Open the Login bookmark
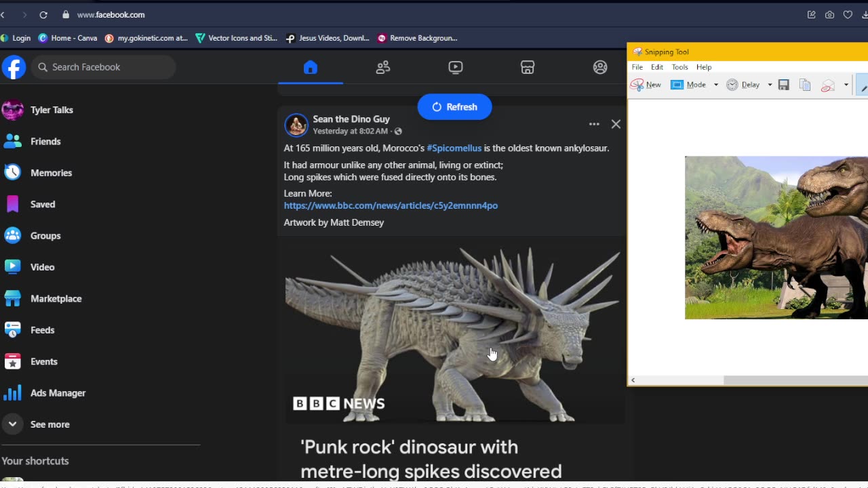The width and height of the screenshot is (868, 488). click(16, 38)
